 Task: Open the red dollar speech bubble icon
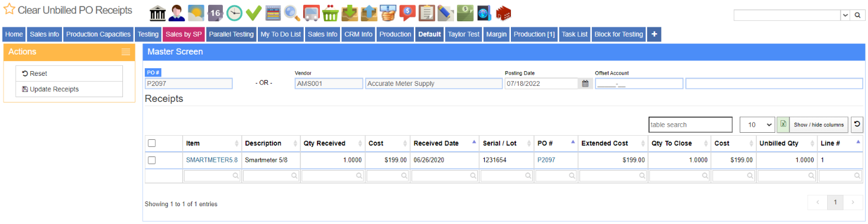pyautogui.click(x=407, y=12)
